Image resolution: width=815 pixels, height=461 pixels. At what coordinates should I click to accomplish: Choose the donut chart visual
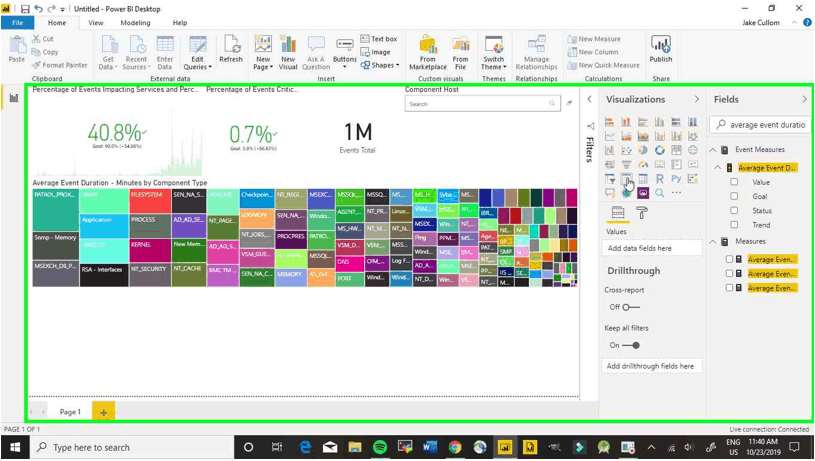pyautogui.click(x=660, y=150)
